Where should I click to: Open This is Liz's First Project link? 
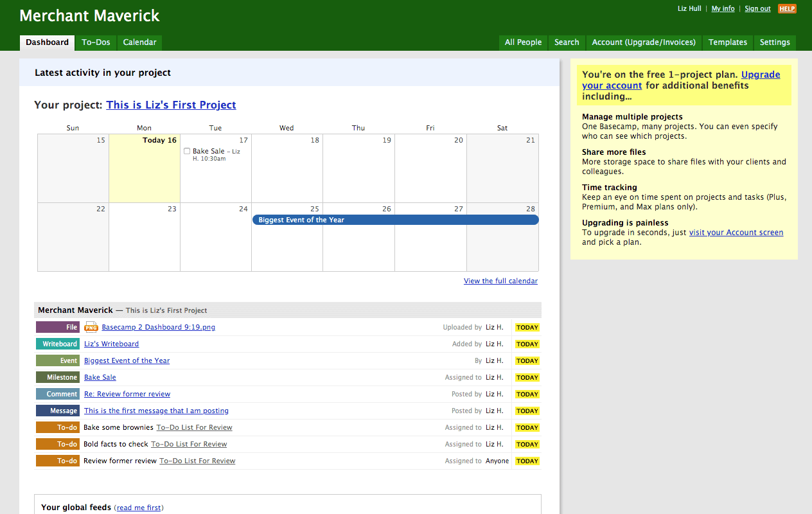[x=171, y=105]
